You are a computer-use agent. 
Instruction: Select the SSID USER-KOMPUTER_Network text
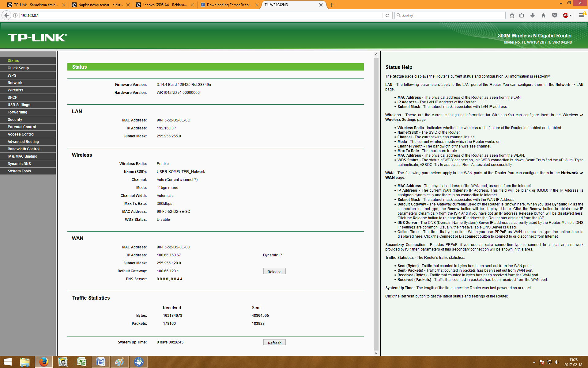point(181,172)
